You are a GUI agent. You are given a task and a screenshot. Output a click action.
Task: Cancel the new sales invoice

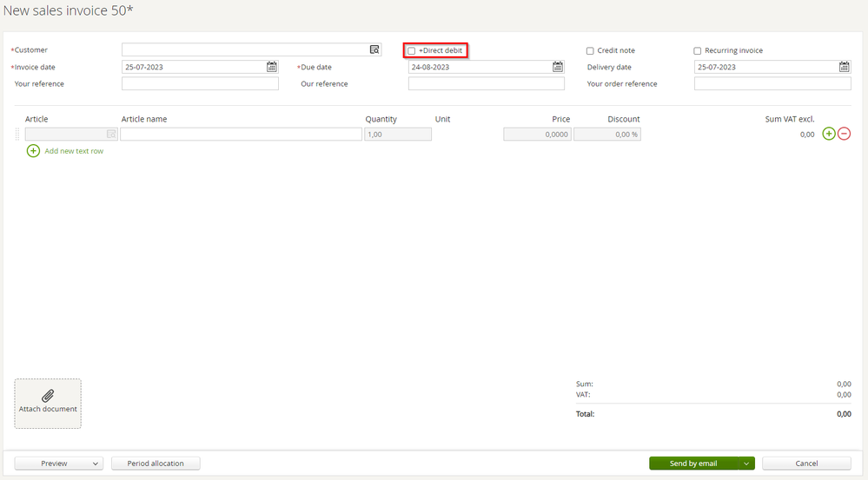pyautogui.click(x=806, y=464)
